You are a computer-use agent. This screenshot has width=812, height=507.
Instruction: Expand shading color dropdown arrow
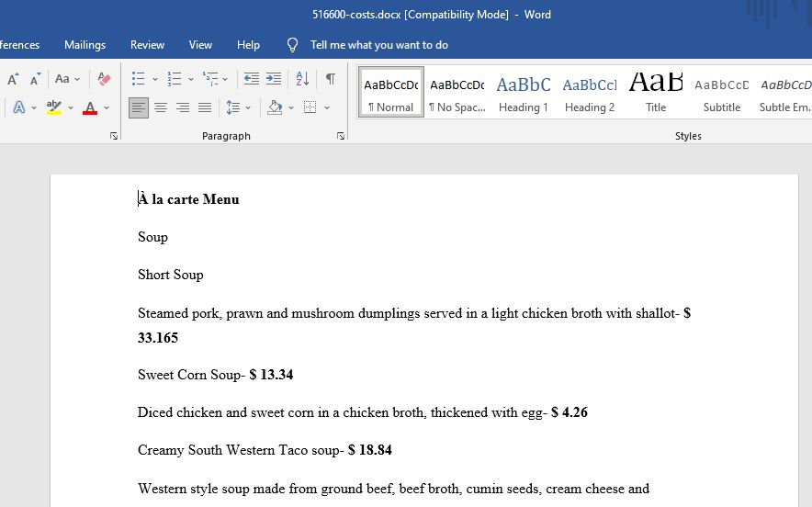[x=291, y=107]
